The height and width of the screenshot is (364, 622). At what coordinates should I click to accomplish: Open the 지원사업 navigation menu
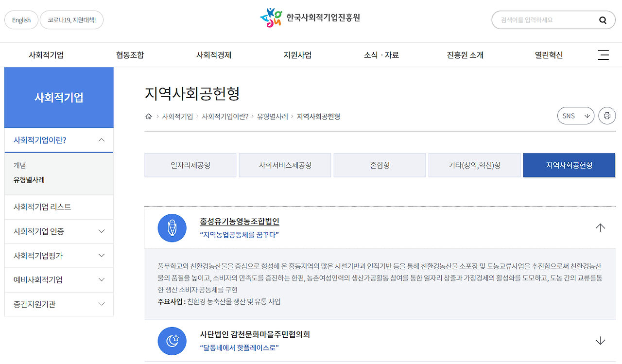pyautogui.click(x=297, y=55)
